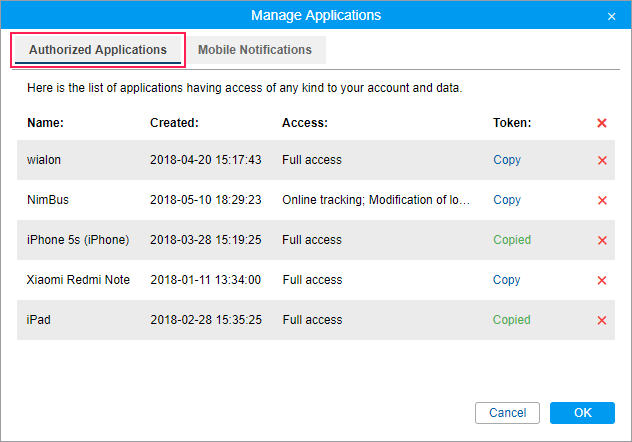The width and height of the screenshot is (632, 442).
Task: Click the Cancel button
Action: tap(508, 413)
